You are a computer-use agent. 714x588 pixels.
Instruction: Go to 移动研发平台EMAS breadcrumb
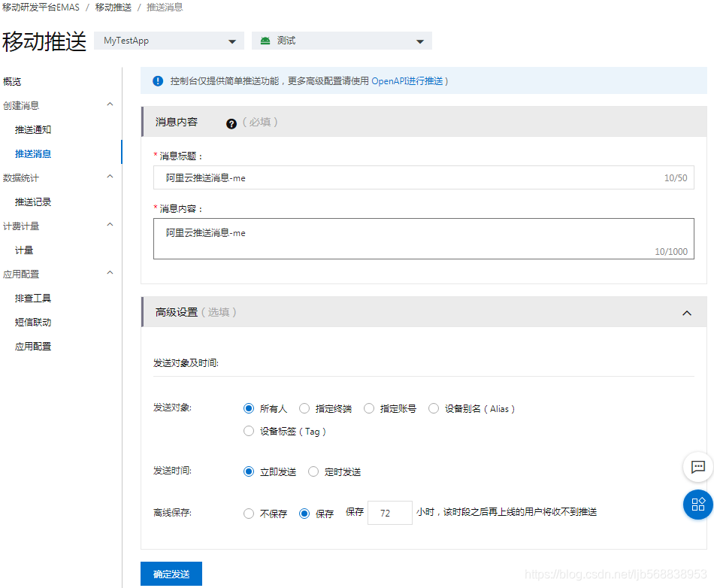tap(41, 8)
